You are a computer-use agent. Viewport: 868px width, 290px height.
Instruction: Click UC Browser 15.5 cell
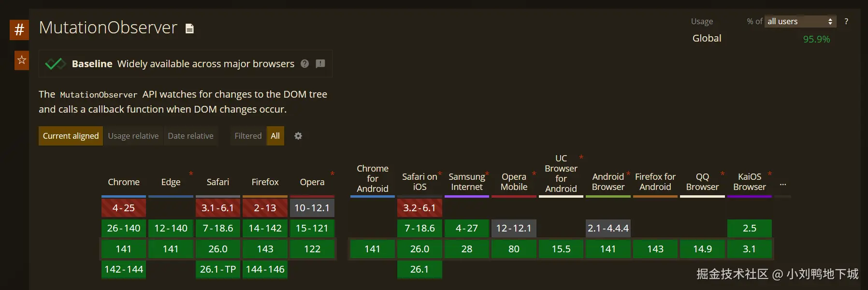(x=561, y=249)
